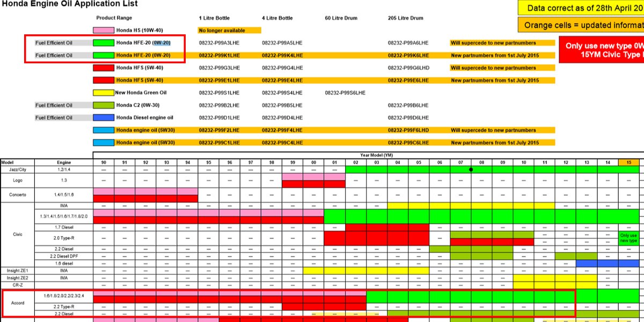Click the 'Orange cells = updated information' box
The height and width of the screenshot is (322, 644).
581,25
